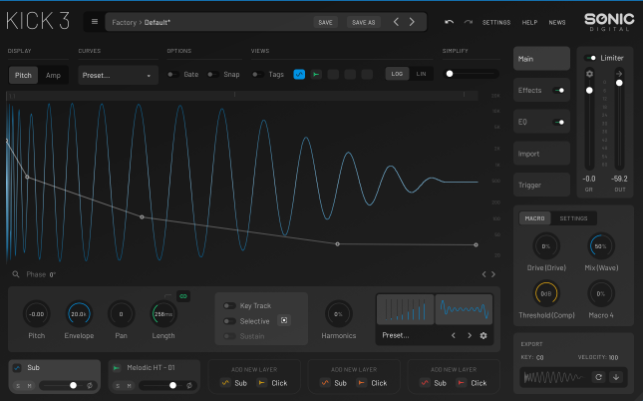
Task: Add a yellow Sub layer in third slot
Action: coord(234,383)
